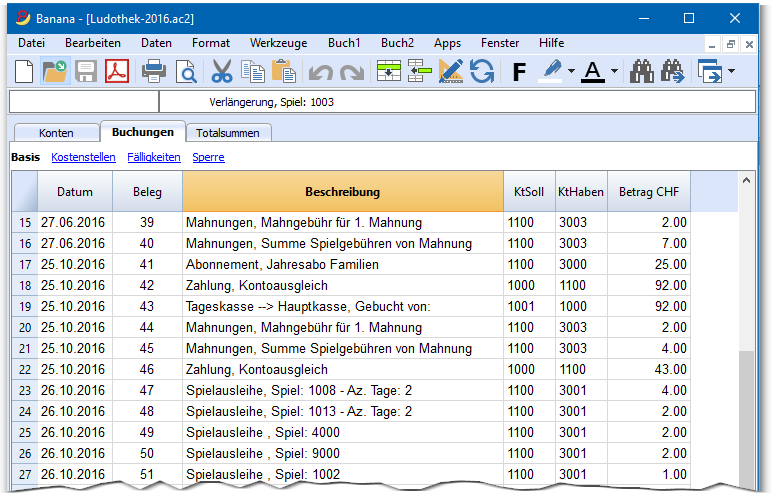Toggle bold formatting with the F icon
Screen dimensions: 771x502
[x=519, y=72]
